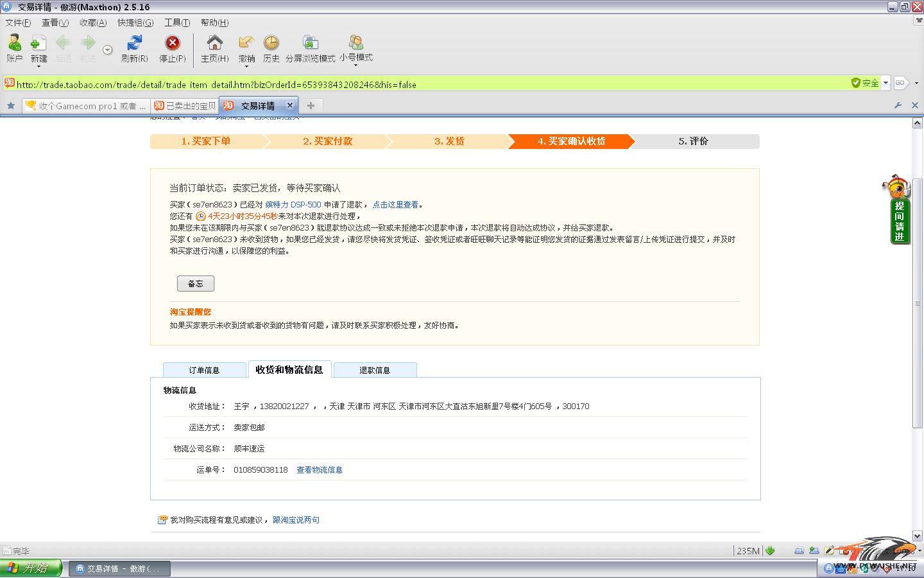Screen dimensions: 924x578
Task: Open the 快捷组(G) menu
Action: pyautogui.click(x=135, y=22)
